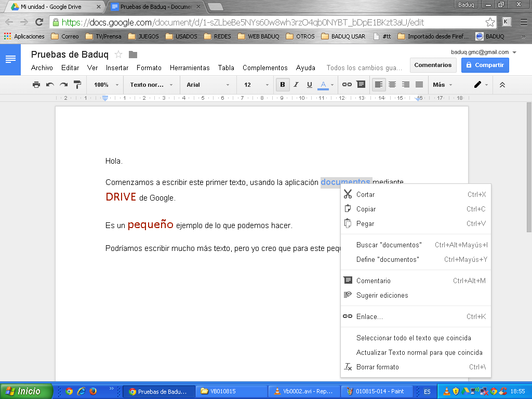This screenshot has width=532, height=399.
Task: Toggle bold formatting button
Action: click(283, 85)
